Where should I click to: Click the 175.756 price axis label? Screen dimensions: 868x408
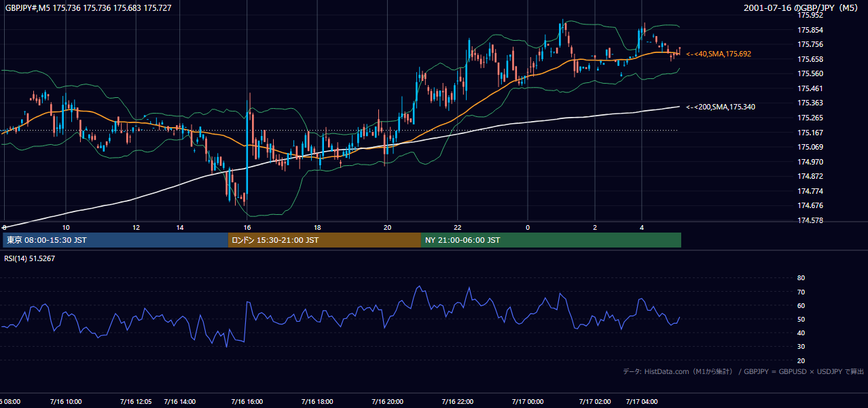point(810,45)
